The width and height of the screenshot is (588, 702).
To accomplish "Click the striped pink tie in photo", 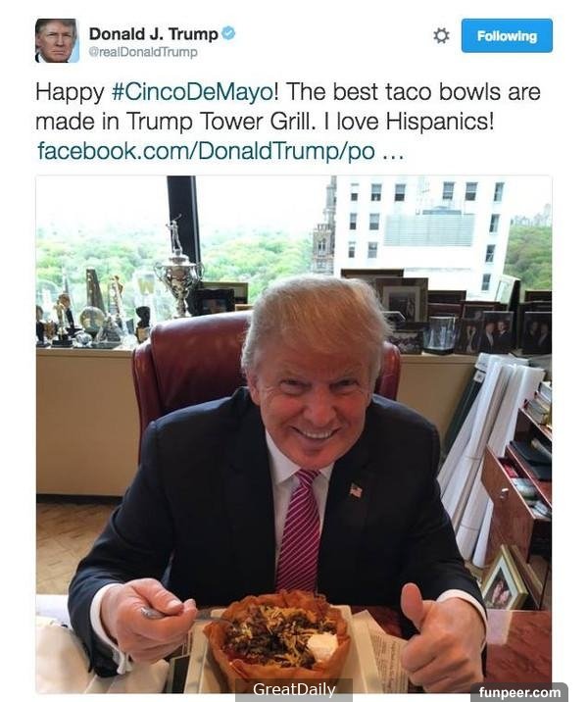I will coord(299,530).
